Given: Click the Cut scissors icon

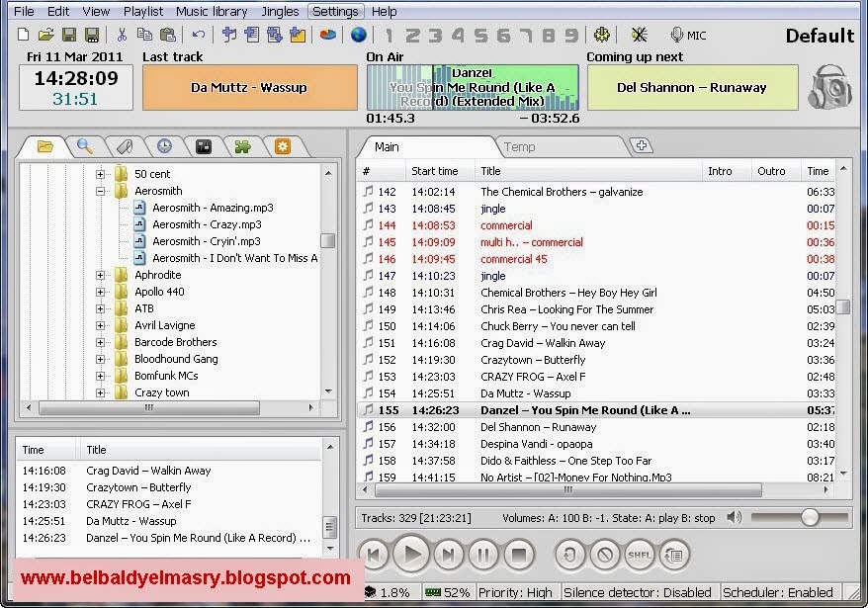Looking at the screenshot, I should 122,35.
